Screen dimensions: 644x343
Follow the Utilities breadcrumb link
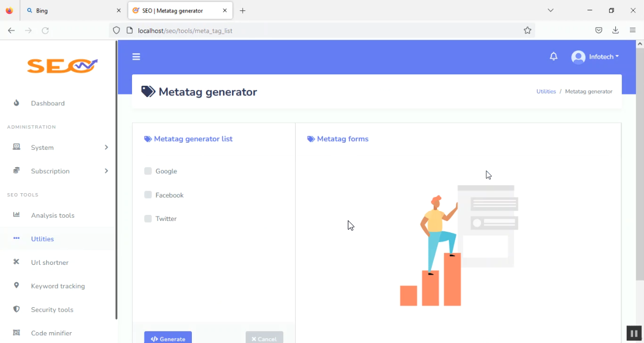(x=546, y=92)
